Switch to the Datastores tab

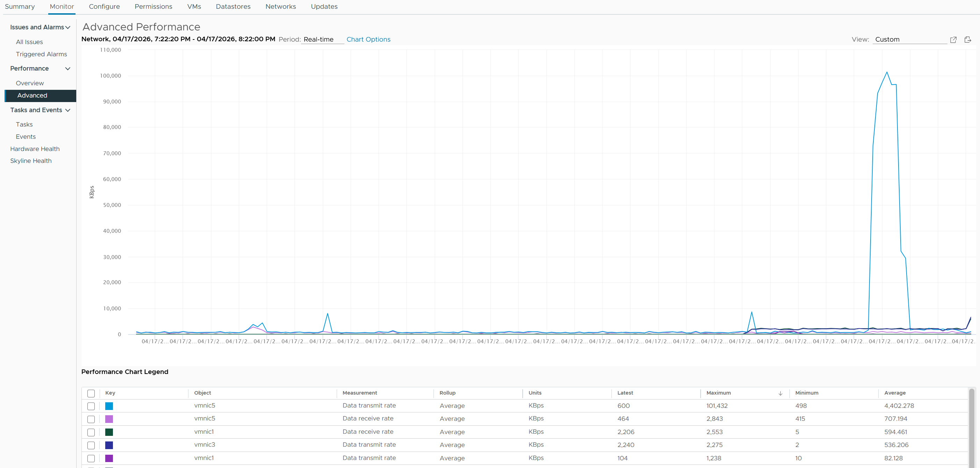click(x=233, y=6)
